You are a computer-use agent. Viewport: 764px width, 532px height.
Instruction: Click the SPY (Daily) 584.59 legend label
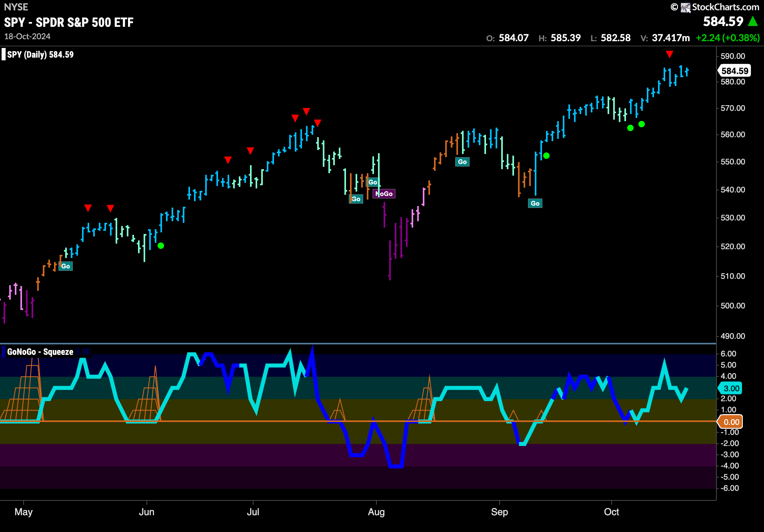click(40, 54)
